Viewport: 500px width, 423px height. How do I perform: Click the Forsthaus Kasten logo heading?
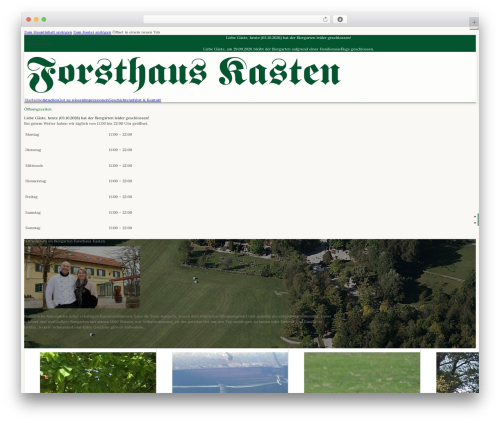point(183,74)
